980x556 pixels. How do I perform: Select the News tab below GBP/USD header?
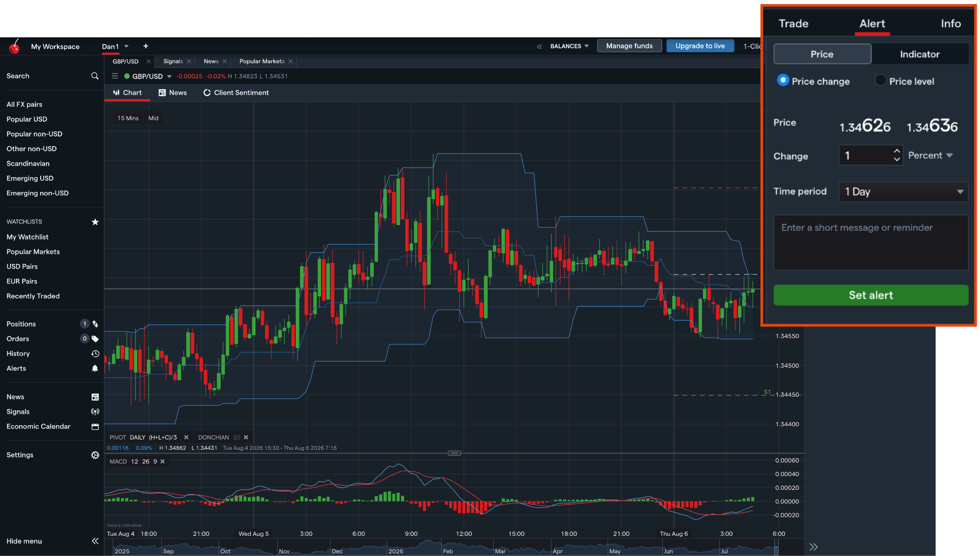click(173, 93)
